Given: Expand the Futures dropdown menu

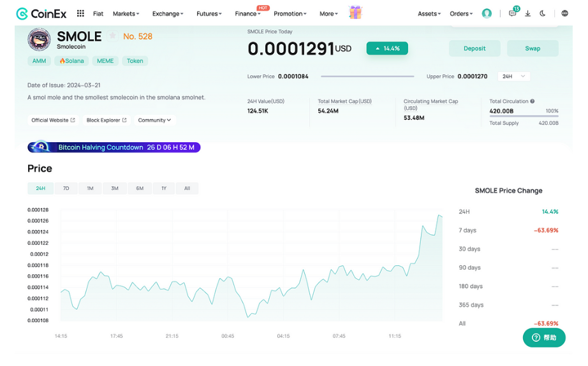Looking at the screenshot, I should 209,14.
